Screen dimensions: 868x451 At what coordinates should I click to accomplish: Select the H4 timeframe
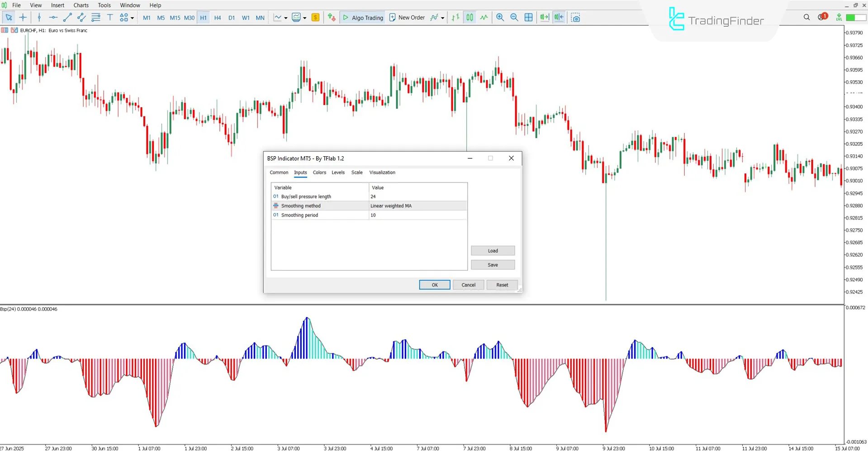click(x=217, y=17)
